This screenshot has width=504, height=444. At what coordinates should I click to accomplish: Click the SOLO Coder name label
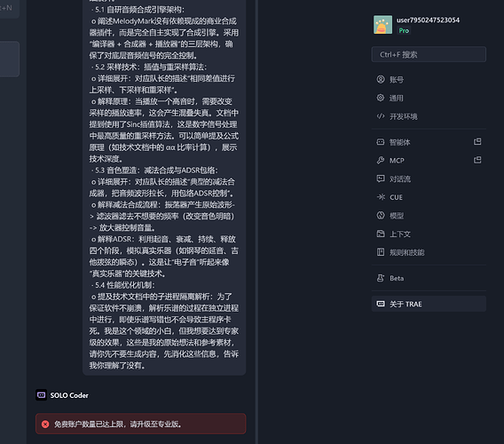coord(69,395)
